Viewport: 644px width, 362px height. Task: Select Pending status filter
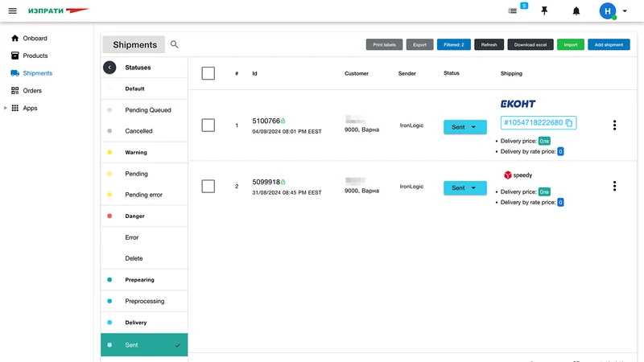point(144,174)
